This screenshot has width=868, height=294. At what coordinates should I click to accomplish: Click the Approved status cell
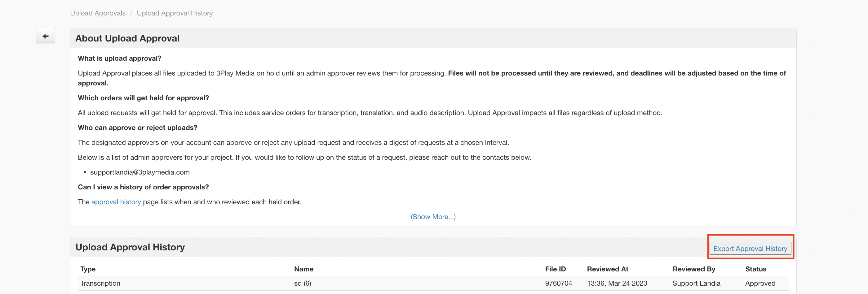click(760, 283)
